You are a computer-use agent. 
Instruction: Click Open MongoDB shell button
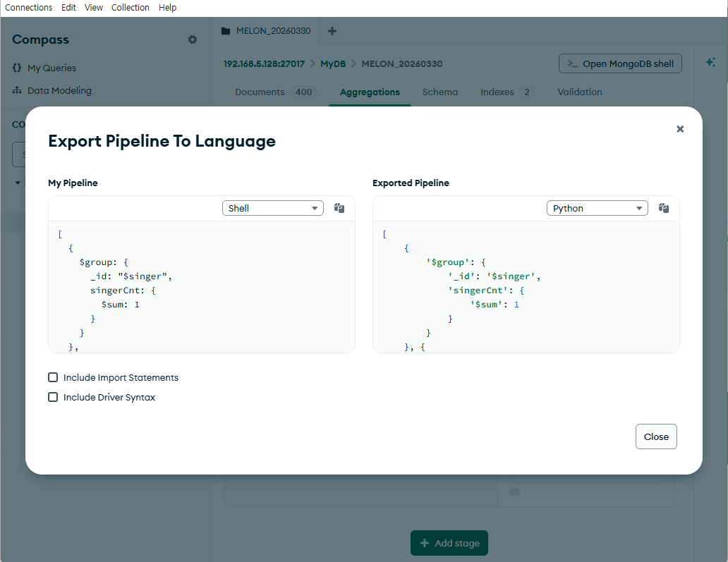(x=620, y=63)
